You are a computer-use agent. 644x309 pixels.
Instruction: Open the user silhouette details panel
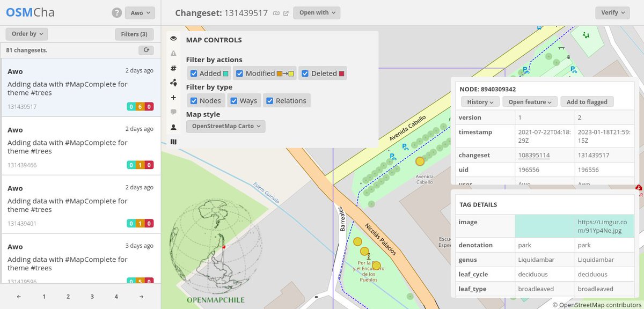[173, 127]
